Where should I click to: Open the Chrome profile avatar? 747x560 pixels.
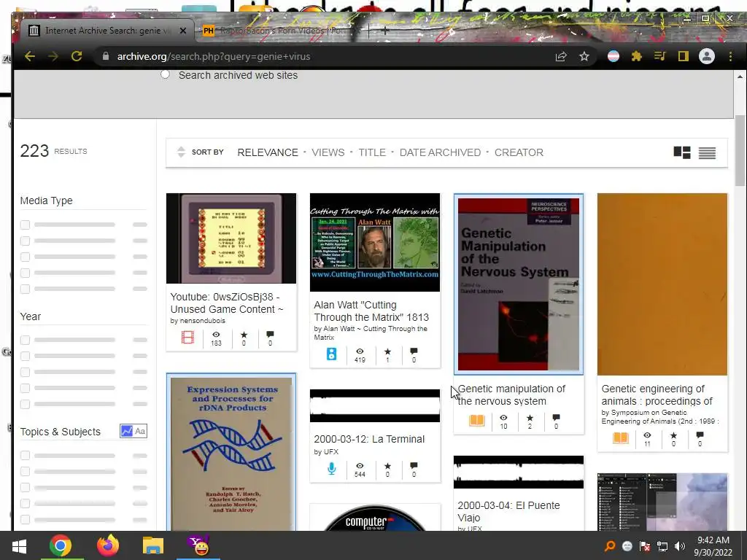click(706, 56)
